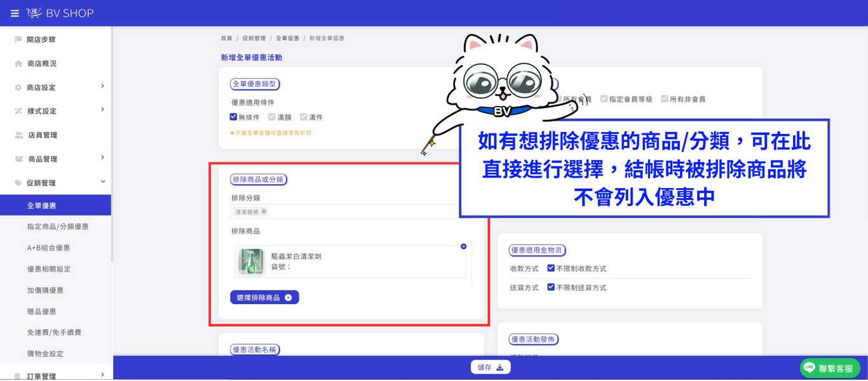Click the gear icon for 商店設定
Viewport: 868px width, 381px height.
(18, 88)
